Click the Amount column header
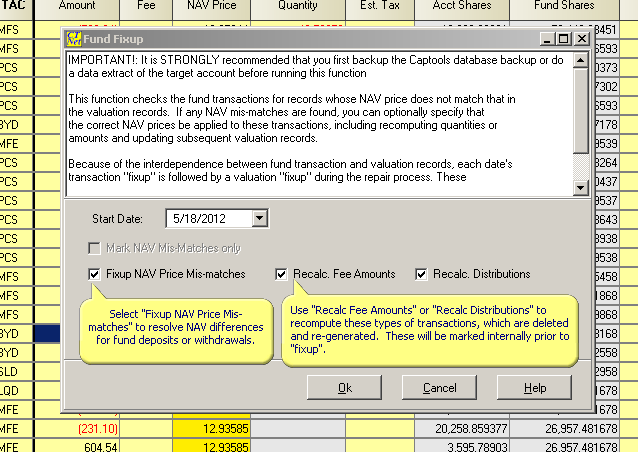 [77, 8]
